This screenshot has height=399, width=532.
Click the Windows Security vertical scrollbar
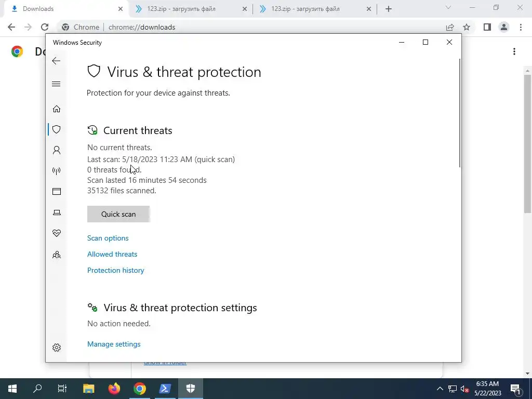(x=460, y=113)
